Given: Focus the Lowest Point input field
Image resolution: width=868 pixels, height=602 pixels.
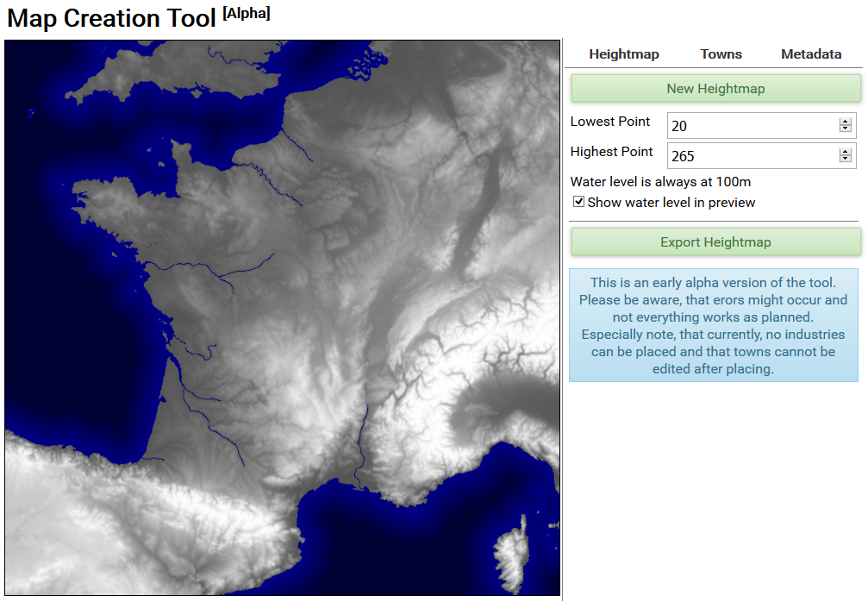Looking at the screenshot, I should [750, 126].
